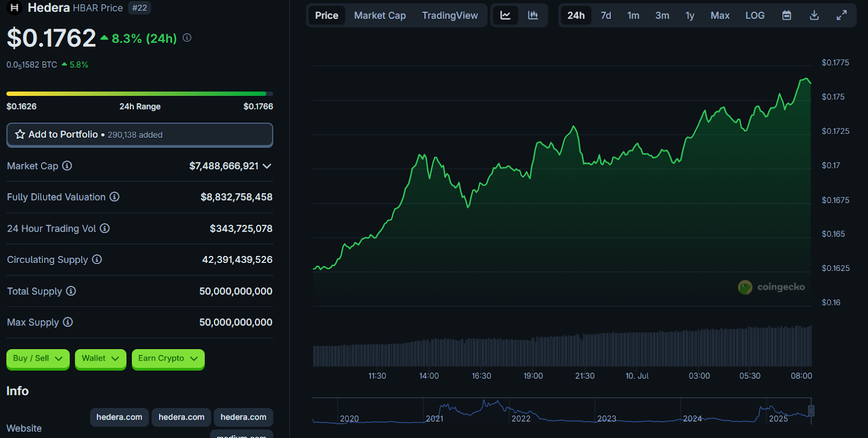
Task: Expand chart to fullscreen
Action: point(841,15)
